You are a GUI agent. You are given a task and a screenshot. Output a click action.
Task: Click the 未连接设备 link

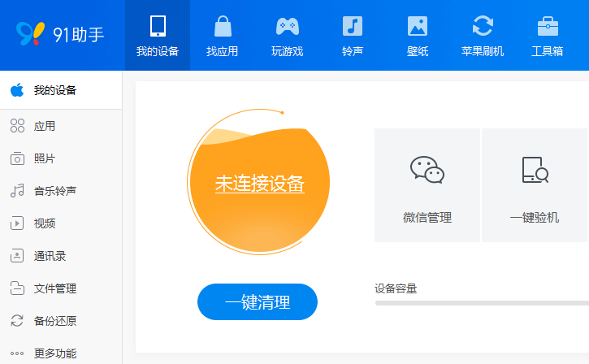[x=259, y=184]
